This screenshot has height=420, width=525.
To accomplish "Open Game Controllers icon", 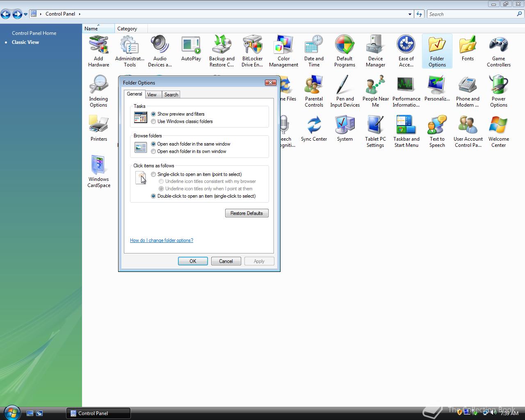I will click(x=498, y=51).
